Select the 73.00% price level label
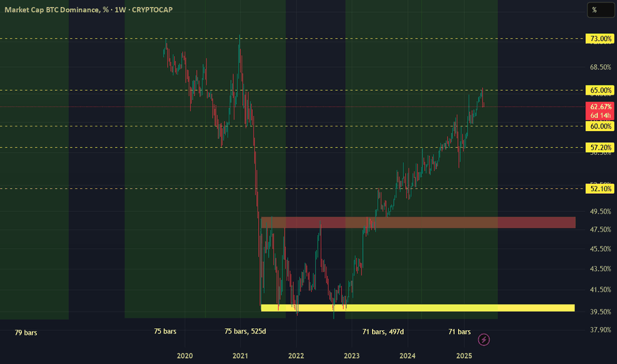617x364 pixels. tap(600, 38)
